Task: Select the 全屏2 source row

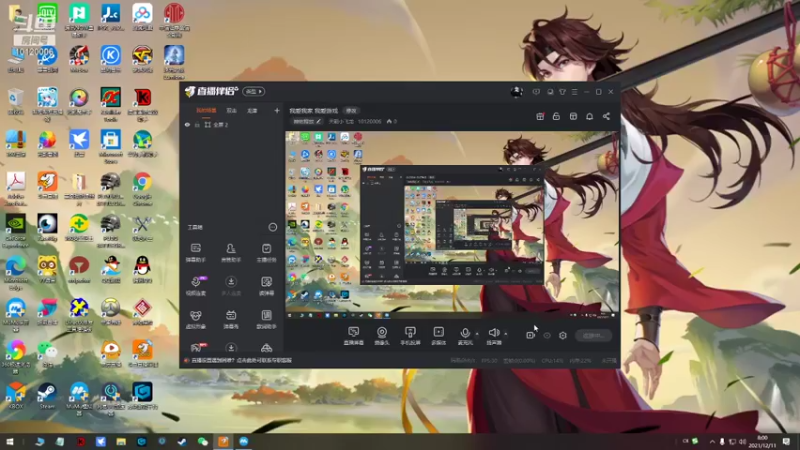Action: 232,124
